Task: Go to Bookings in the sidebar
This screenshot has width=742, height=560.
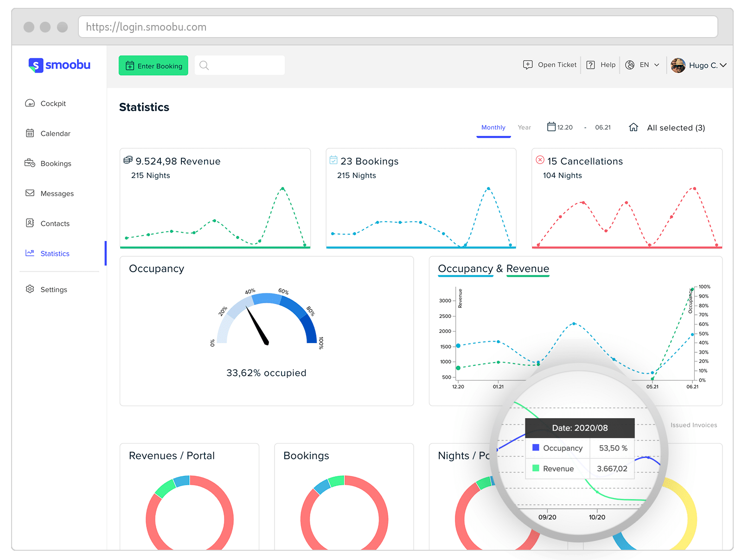Action: [x=56, y=164]
